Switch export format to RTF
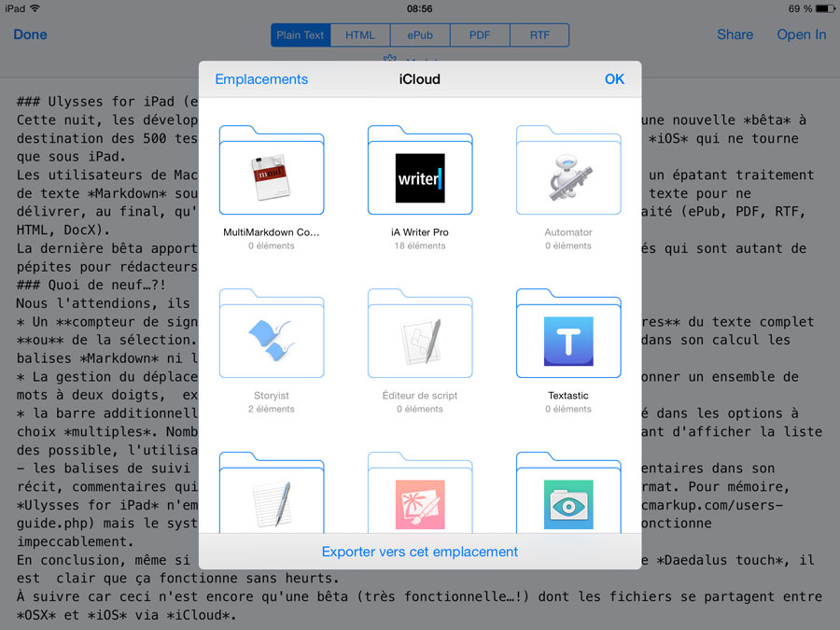 coord(539,35)
